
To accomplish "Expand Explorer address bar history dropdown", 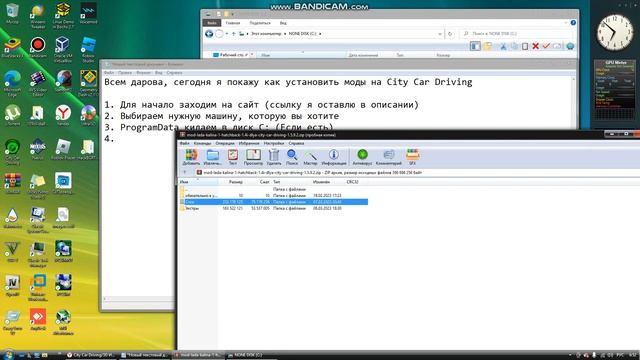I will pos(440,34).
